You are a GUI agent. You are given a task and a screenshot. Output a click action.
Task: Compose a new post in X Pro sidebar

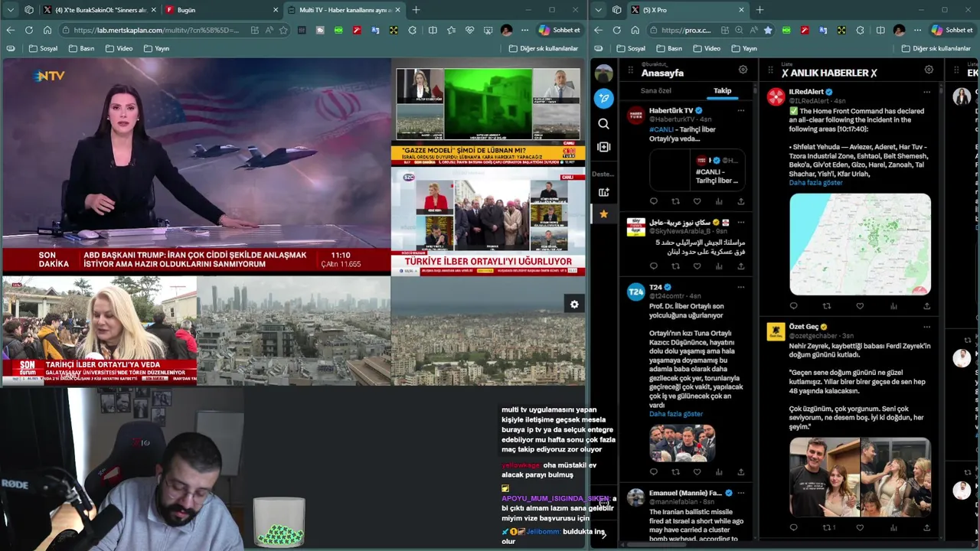click(x=604, y=98)
